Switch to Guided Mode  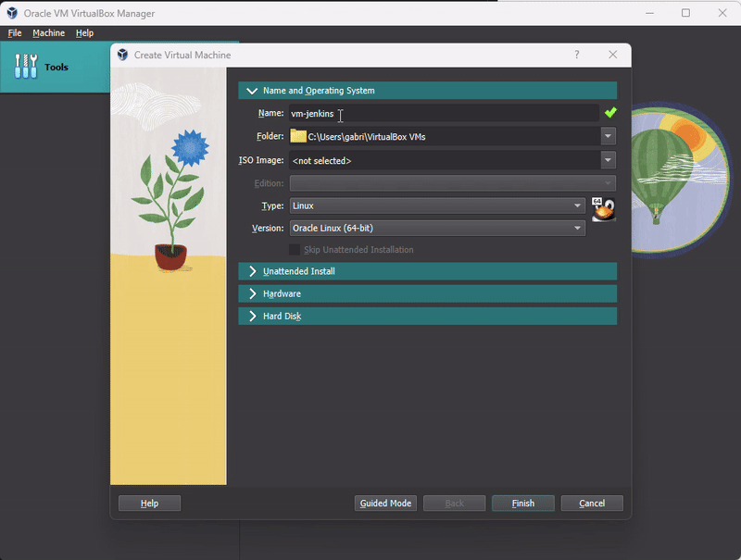click(x=385, y=503)
